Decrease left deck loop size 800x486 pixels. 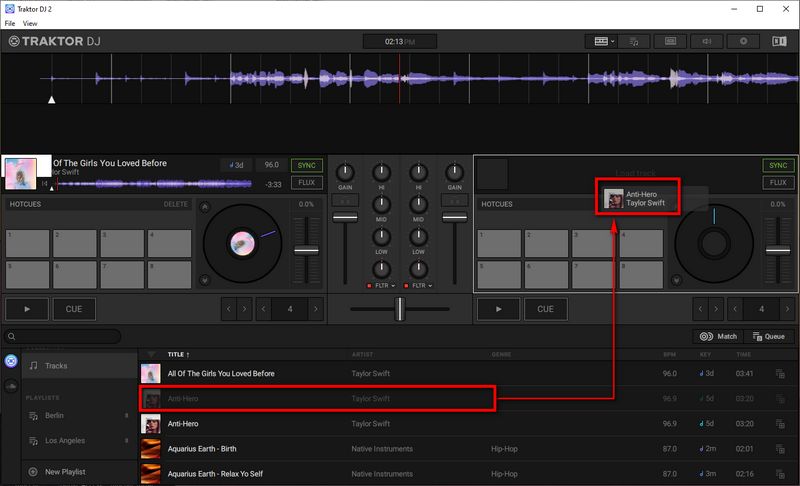264,309
